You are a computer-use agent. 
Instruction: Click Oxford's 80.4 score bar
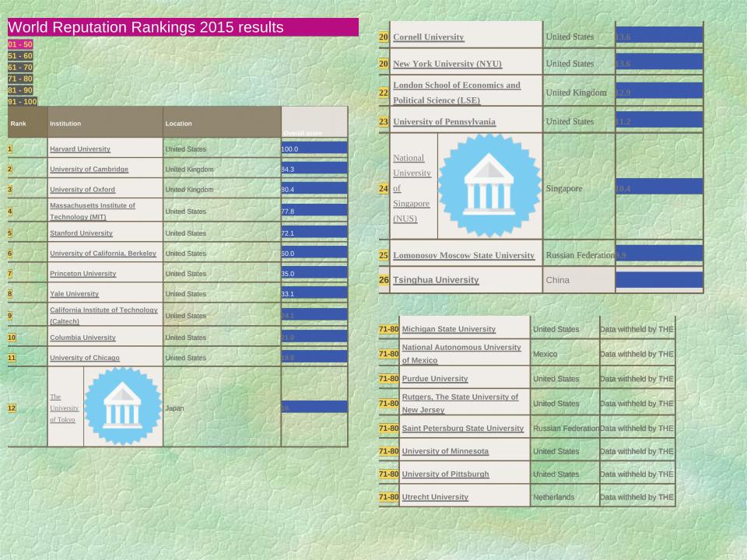314,188
